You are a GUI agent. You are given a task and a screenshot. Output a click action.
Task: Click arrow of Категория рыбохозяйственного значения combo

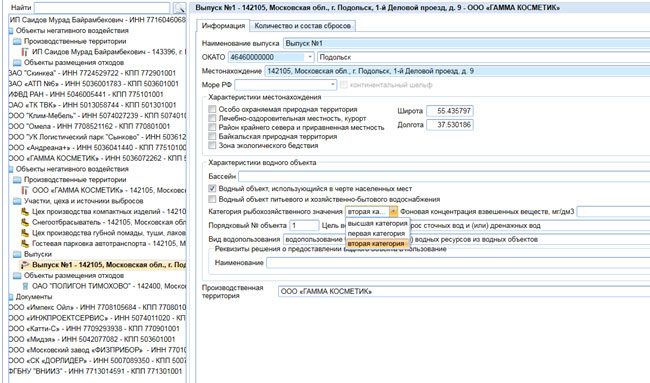[x=393, y=212]
